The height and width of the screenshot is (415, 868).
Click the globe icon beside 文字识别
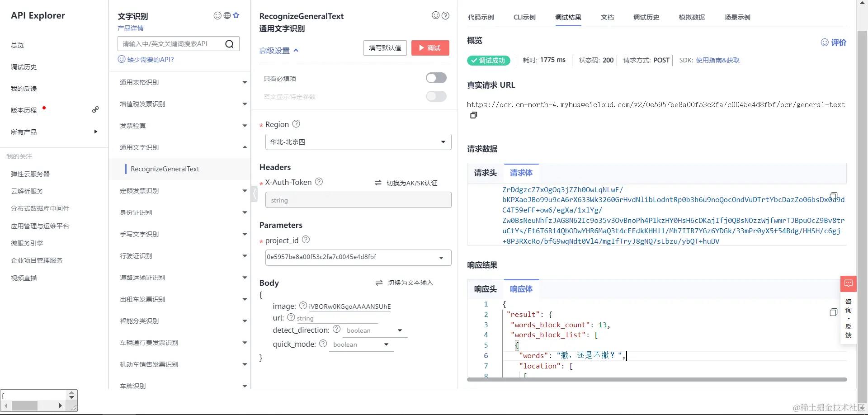tap(227, 15)
